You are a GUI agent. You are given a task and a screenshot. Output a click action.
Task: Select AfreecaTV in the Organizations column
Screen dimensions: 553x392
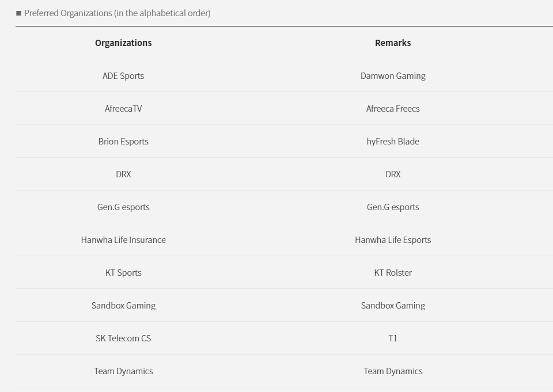[123, 108]
